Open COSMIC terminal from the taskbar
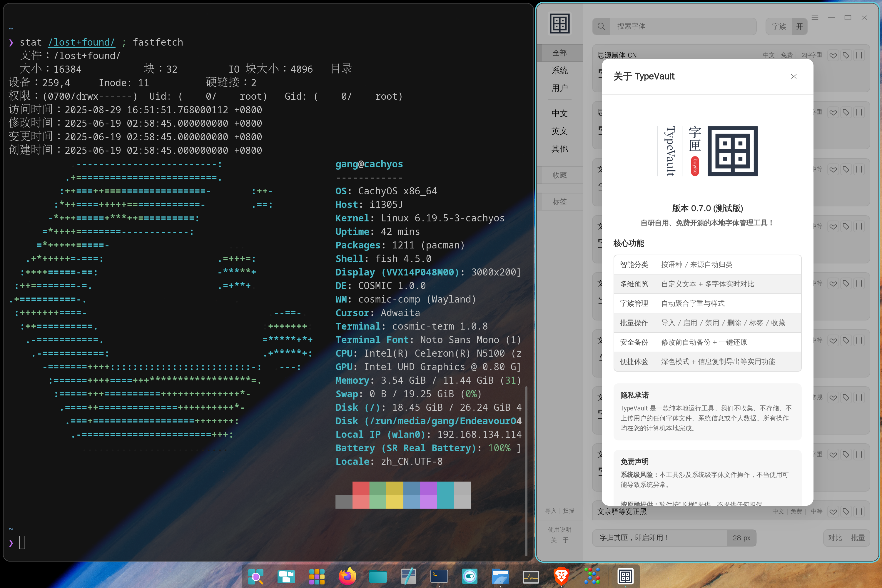Image resolution: width=882 pixels, height=588 pixels. pyautogui.click(x=439, y=577)
